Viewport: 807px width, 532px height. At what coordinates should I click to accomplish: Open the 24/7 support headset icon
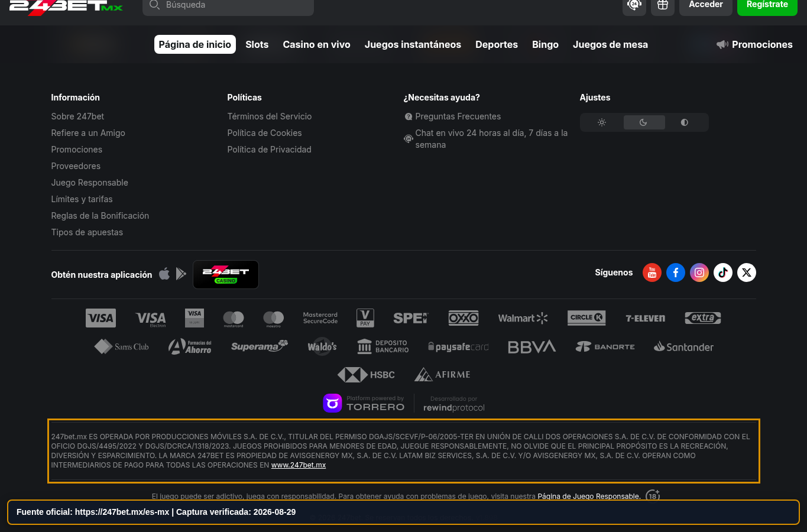634,5
